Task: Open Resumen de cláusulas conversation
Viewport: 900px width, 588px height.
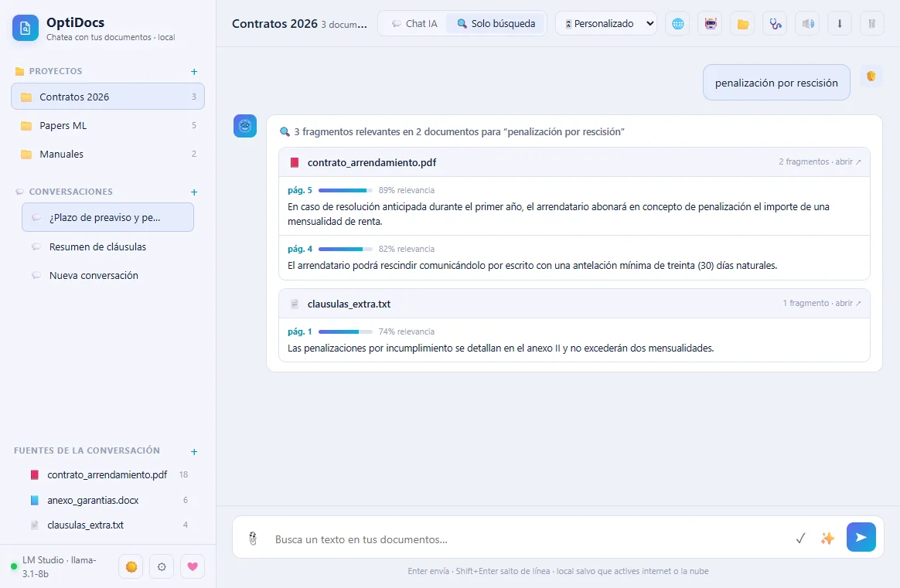Action: (x=108, y=246)
